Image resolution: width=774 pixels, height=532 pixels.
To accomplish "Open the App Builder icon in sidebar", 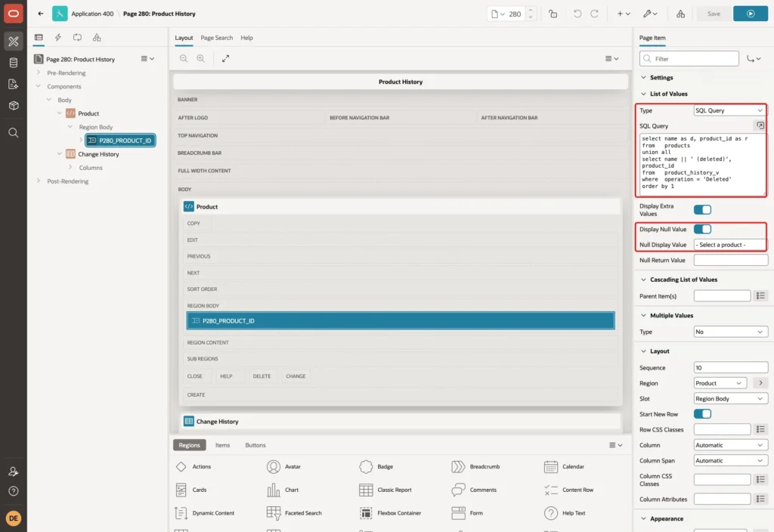I will [x=14, y=41].
